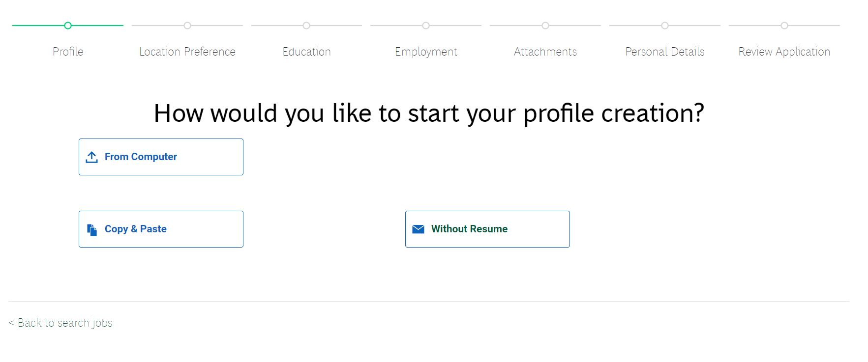Choose the Copy & Paste option
This screenshot has width=868, height=362.
pyautogui.click(x=161, y=229)
